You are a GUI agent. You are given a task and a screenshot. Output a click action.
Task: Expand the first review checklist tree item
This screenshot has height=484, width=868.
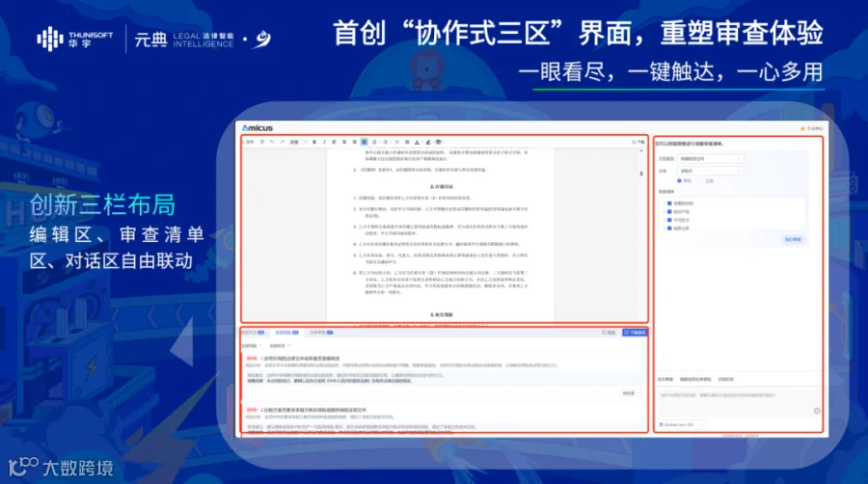[665, 203]
